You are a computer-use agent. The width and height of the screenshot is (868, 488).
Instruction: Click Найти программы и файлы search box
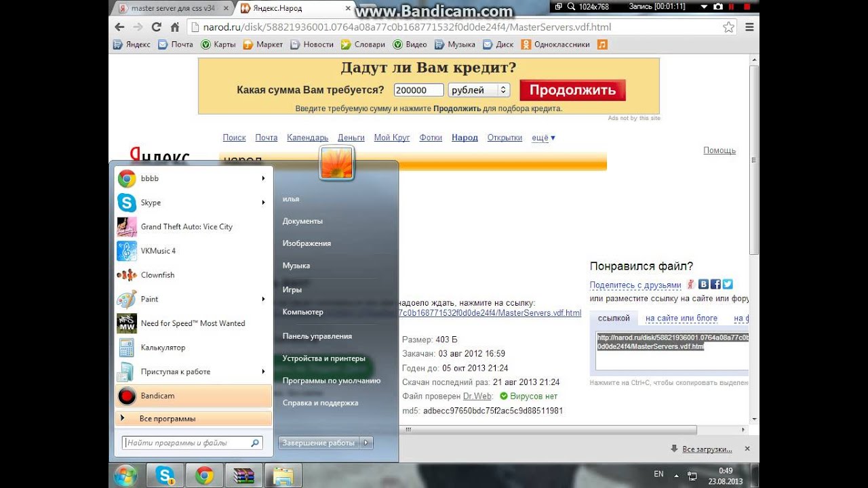(192, 443)
